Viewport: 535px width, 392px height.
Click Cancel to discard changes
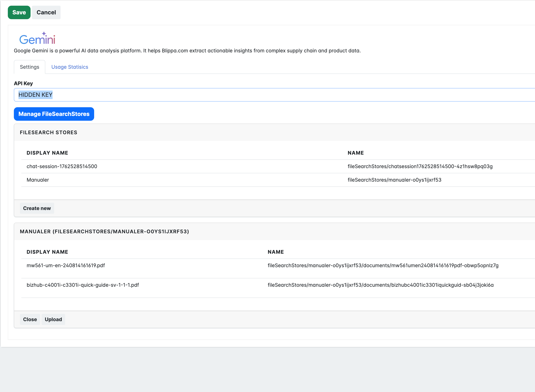tap(46, 12)
